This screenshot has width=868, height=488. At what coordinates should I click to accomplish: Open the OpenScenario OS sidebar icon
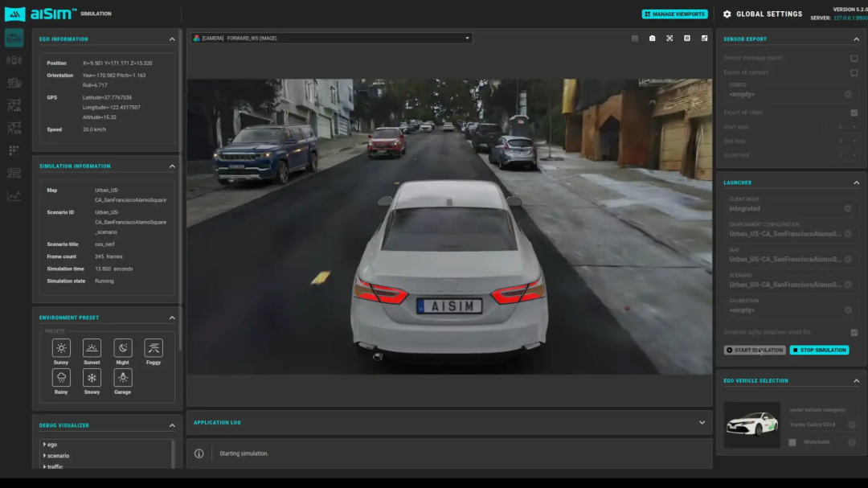tap(14, 128)
